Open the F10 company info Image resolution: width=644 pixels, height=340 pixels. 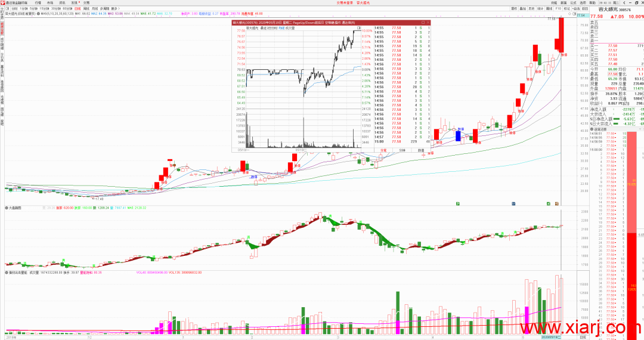pos(558,8)
